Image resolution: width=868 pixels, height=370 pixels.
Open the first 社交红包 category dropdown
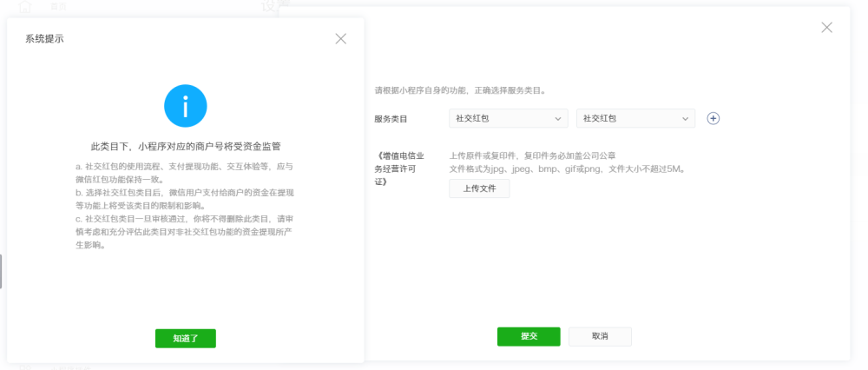tap(508, 118)
